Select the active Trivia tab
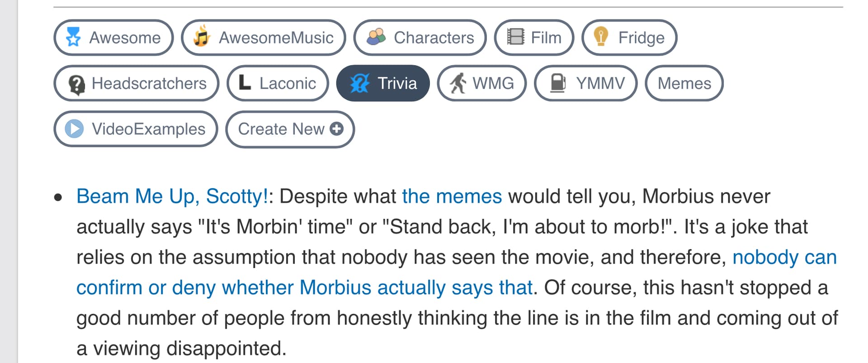The image size is (868, 363). click(383, 83)
